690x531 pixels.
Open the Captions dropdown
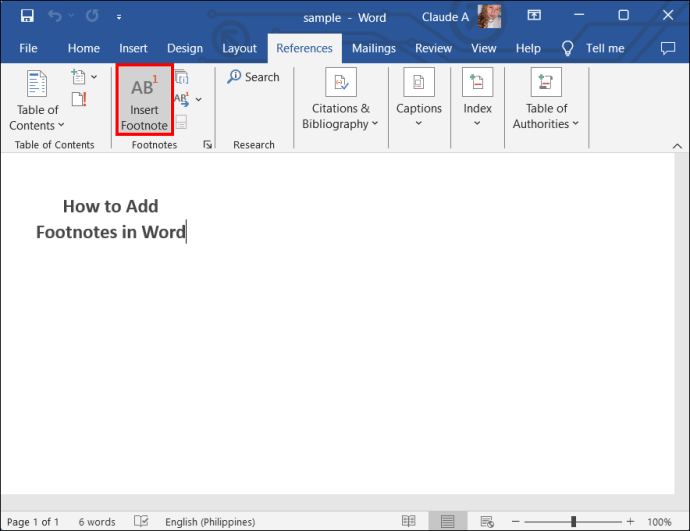coord(419,99)
